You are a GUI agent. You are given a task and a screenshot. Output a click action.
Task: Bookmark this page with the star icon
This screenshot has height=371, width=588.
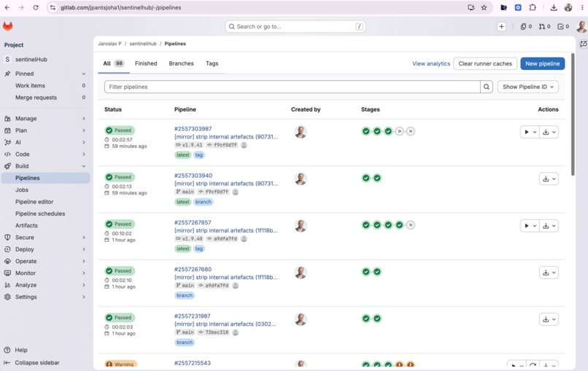pos(484,7)
